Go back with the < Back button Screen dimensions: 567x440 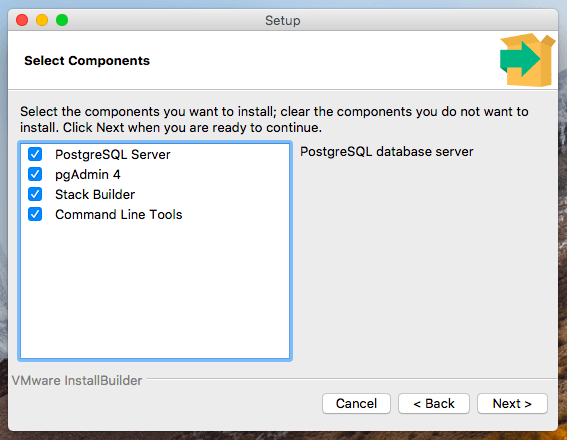pos(434,403)
